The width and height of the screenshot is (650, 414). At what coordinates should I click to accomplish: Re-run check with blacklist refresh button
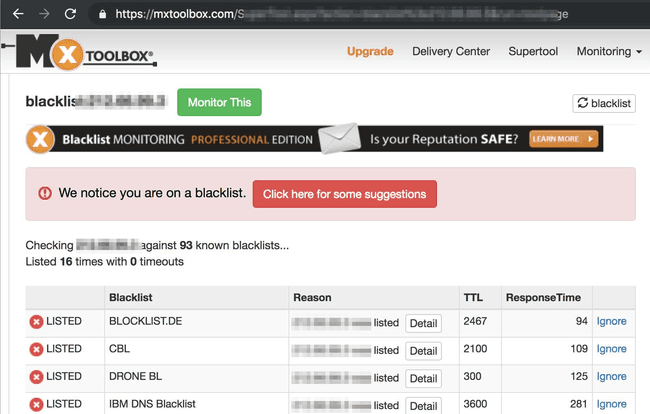point(604,103)
